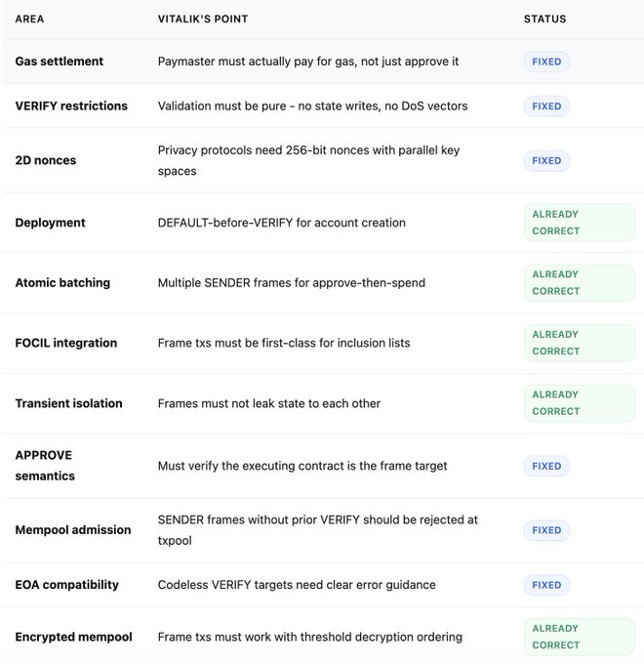
Task: Click ALREADY CORRECT badge for FOCIL integration
Action: click(x=579, y=343)
